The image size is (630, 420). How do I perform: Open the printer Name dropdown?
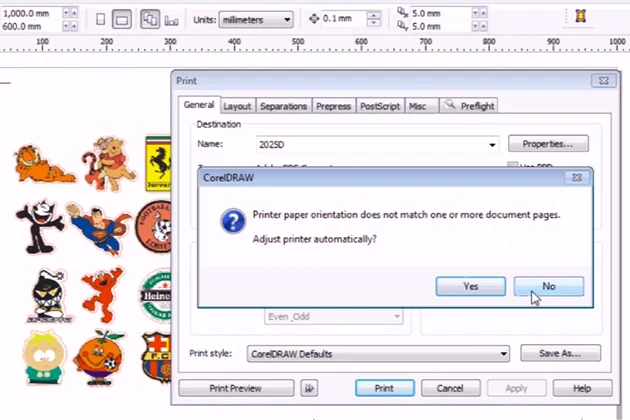coord(492,145)
